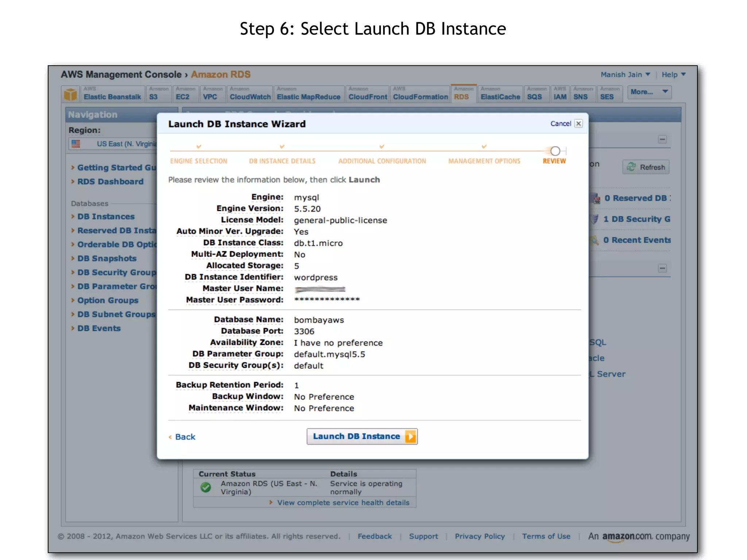Open the Manish Jain account dropdown
Viewport: 747px width, 560px height.
[625, 75]
